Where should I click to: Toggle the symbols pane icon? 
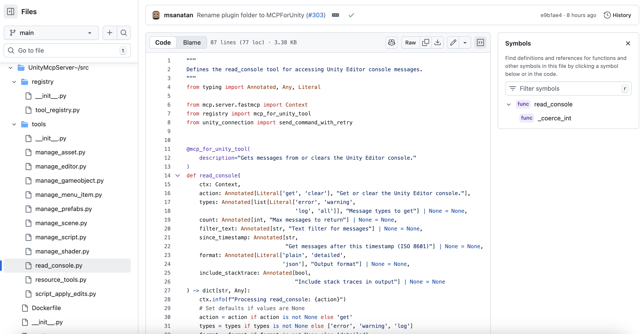480,42
